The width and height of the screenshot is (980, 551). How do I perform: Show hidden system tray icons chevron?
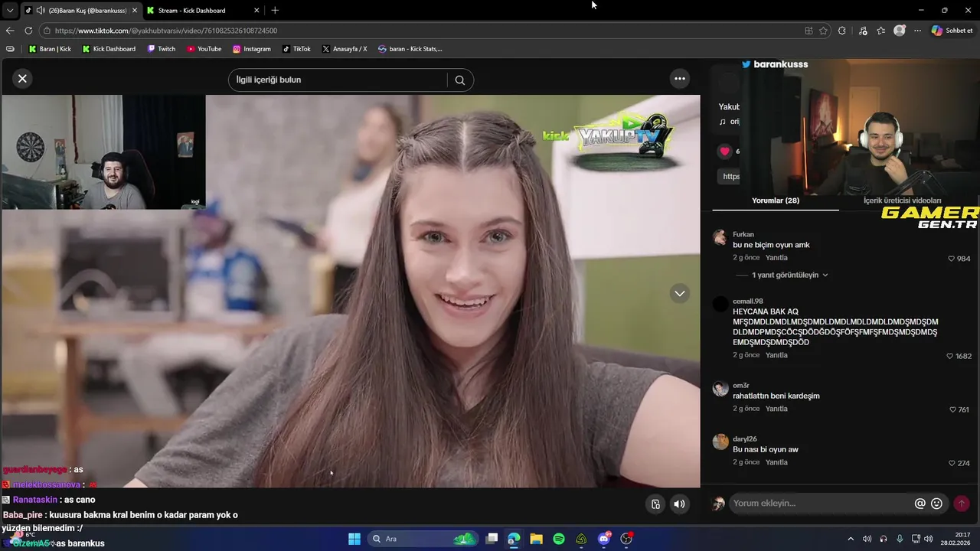[850, 539]
